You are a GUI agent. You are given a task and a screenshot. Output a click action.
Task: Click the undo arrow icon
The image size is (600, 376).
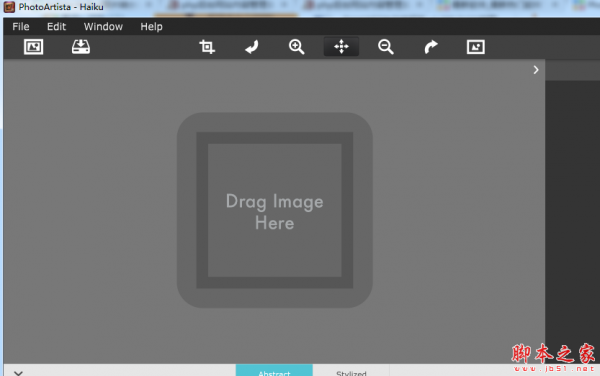(x=252, y=47)
